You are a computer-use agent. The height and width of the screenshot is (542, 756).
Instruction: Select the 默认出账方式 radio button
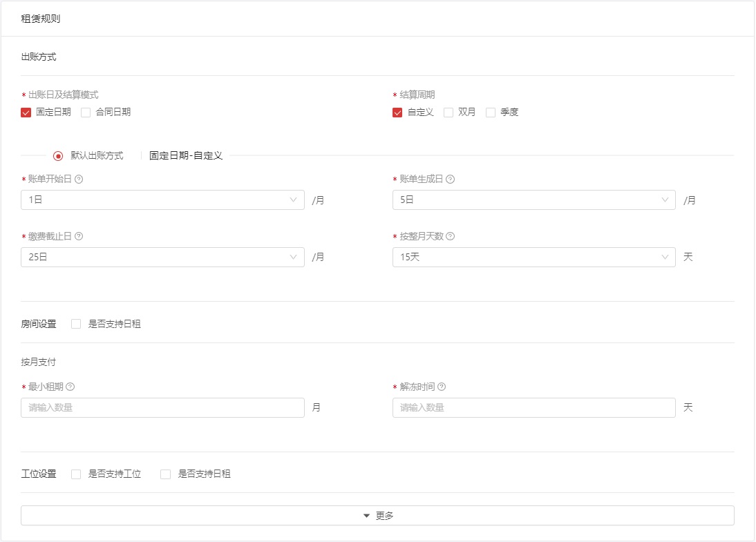tap(58, 156)
